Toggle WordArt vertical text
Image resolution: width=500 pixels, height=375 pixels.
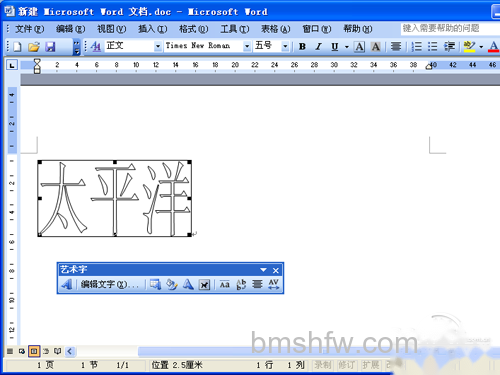coord(241,284)
